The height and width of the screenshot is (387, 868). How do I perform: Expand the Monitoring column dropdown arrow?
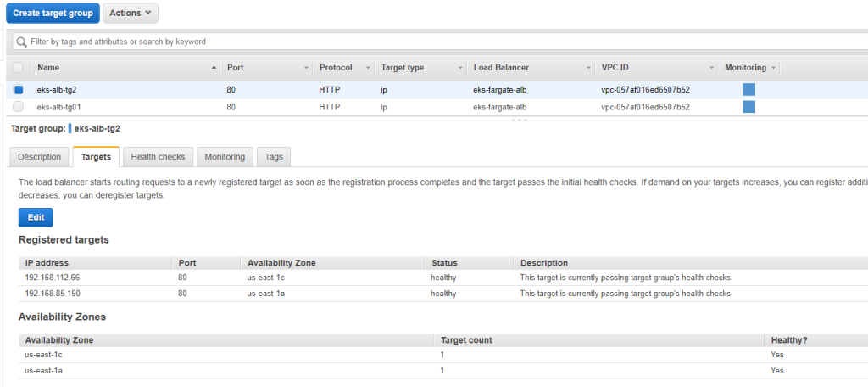pyautogui.click(x=773, y=68)
